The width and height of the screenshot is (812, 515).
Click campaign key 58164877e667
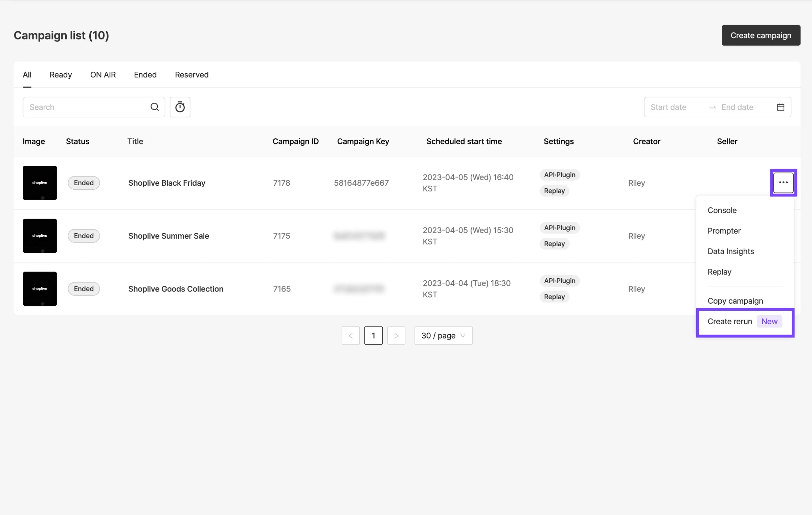(361, 183)
